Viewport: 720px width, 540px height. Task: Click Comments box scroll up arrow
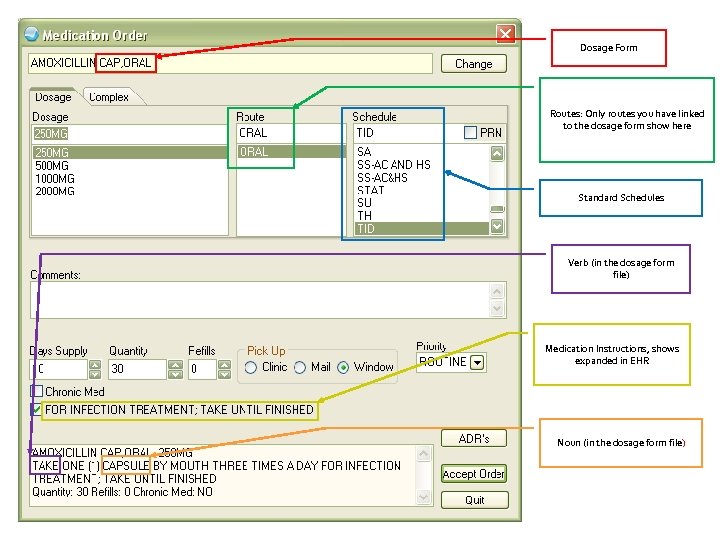coord(497,291)
